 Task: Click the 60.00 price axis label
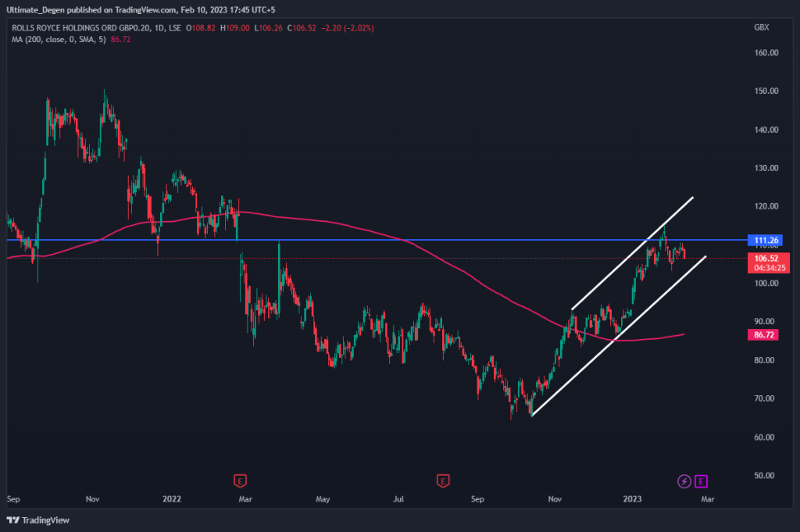click(764, 437)
